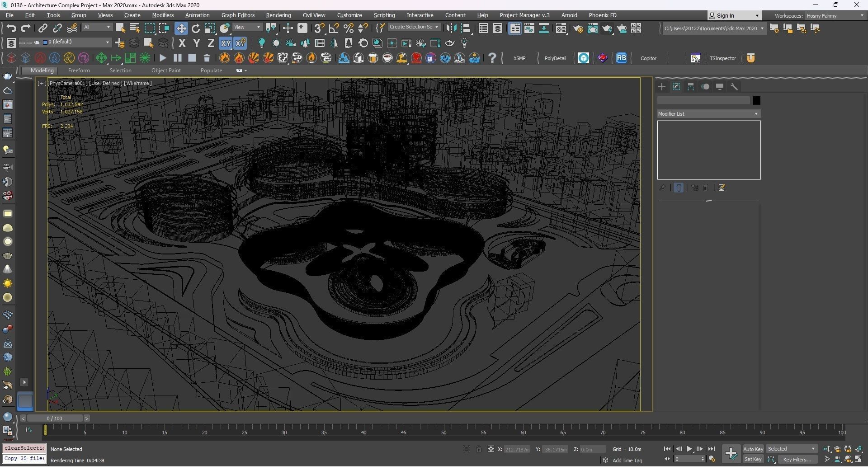Toggle the XY plane constraint
868x470 pixels.
(x=226, y=43)
